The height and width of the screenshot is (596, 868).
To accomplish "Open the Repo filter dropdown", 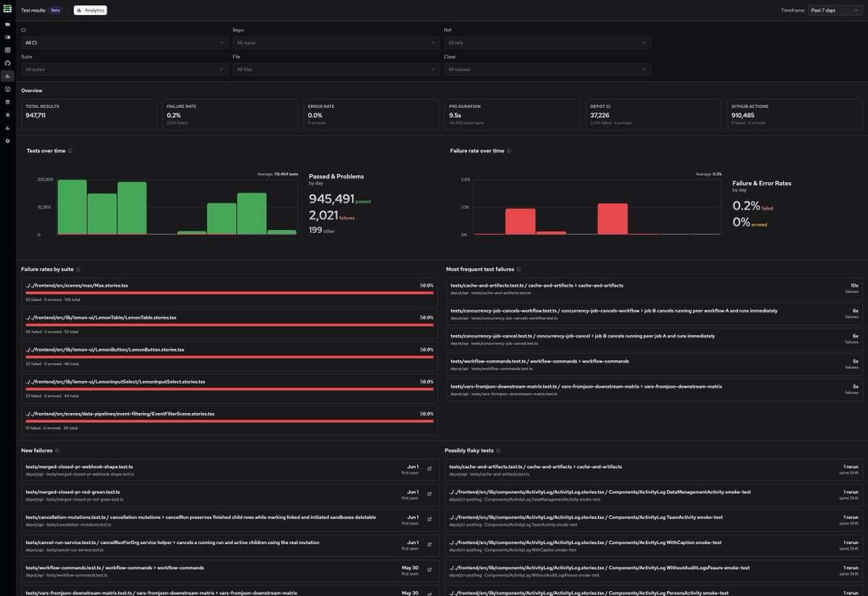I will [x=336, y=43].
